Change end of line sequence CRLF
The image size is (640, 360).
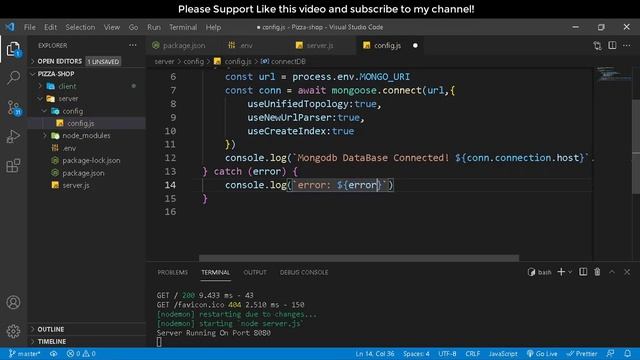coord(473,354)
